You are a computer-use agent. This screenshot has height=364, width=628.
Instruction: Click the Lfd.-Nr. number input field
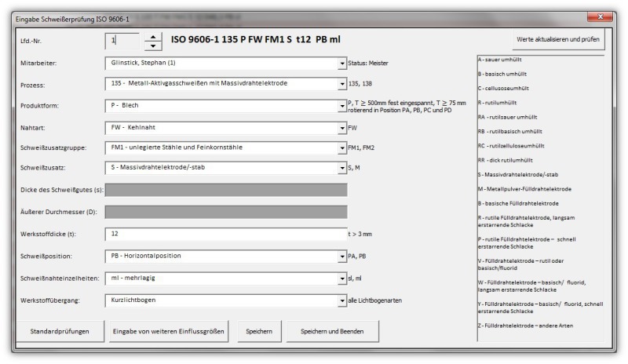(x=122, y=40)
